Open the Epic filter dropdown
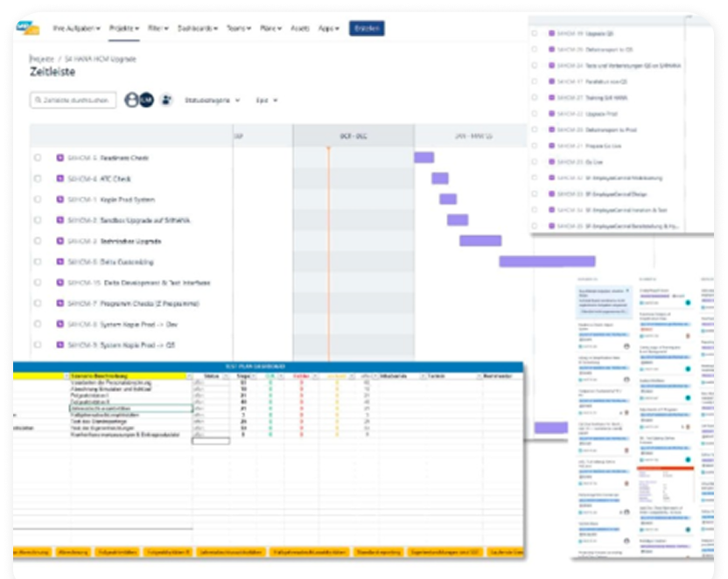 coord(267,101)
